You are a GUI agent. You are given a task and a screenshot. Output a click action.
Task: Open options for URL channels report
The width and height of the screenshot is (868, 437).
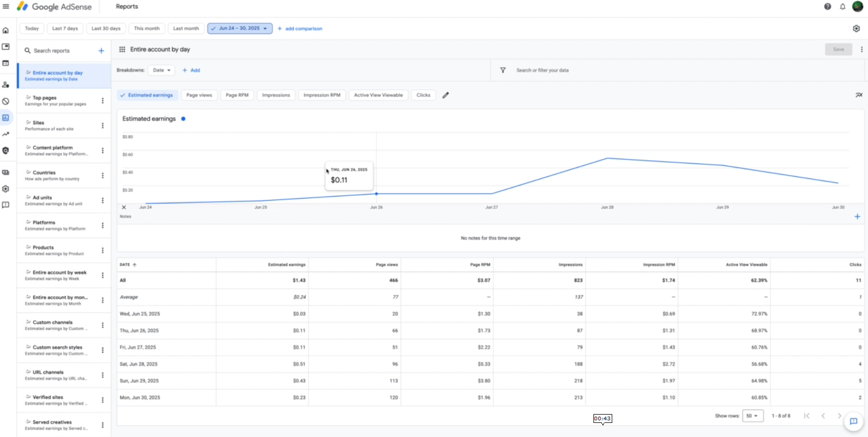(102, 375)
